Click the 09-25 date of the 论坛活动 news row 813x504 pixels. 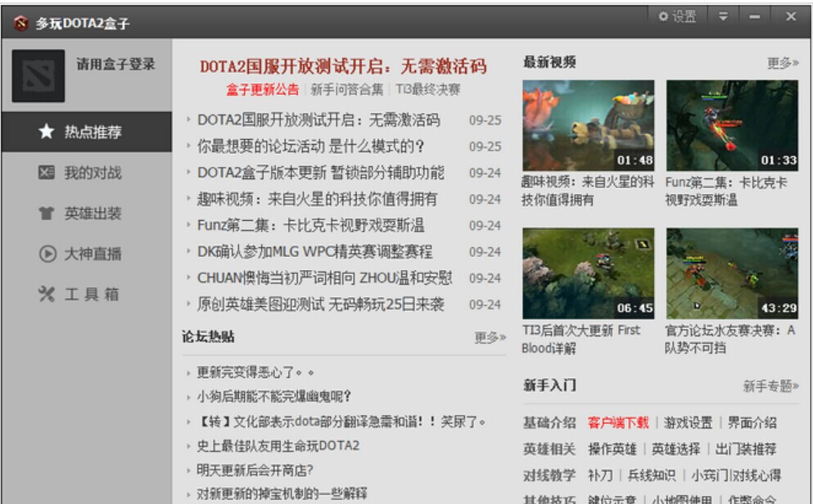(486, 146)
